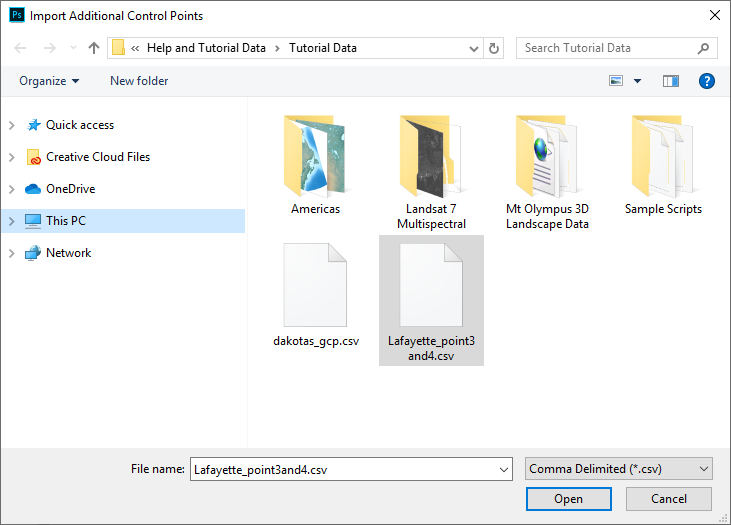Screen dimensions: 731x525
Task: Toggle the preview pane
Action: [x=671, y=81]
